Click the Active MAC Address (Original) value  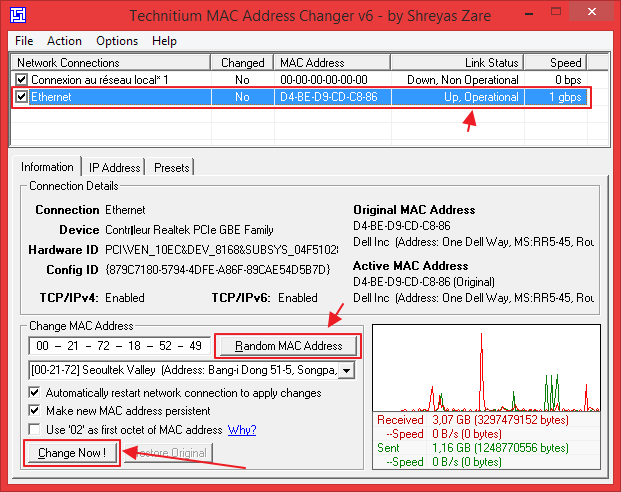[x=424, y=282]
